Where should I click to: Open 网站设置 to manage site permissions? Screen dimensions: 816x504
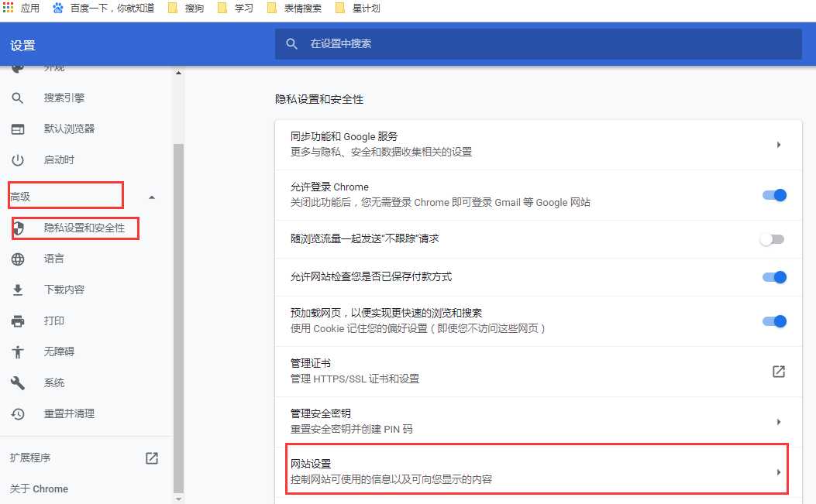tap(535, 470)
